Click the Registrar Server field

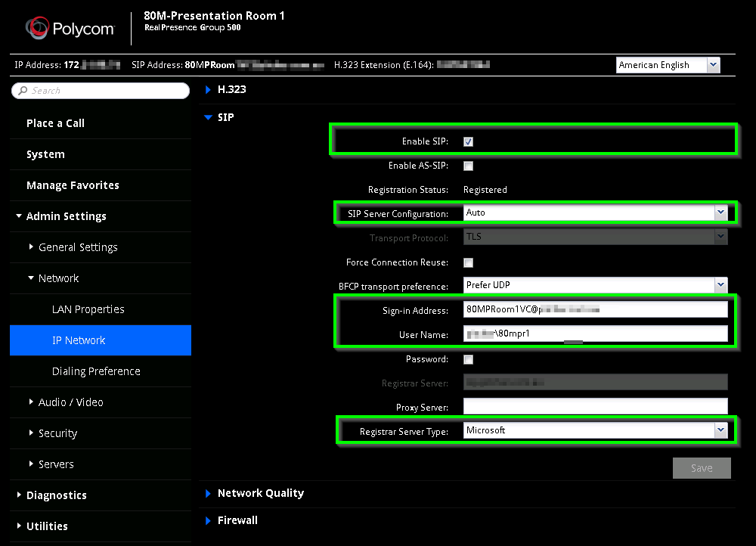596,383
